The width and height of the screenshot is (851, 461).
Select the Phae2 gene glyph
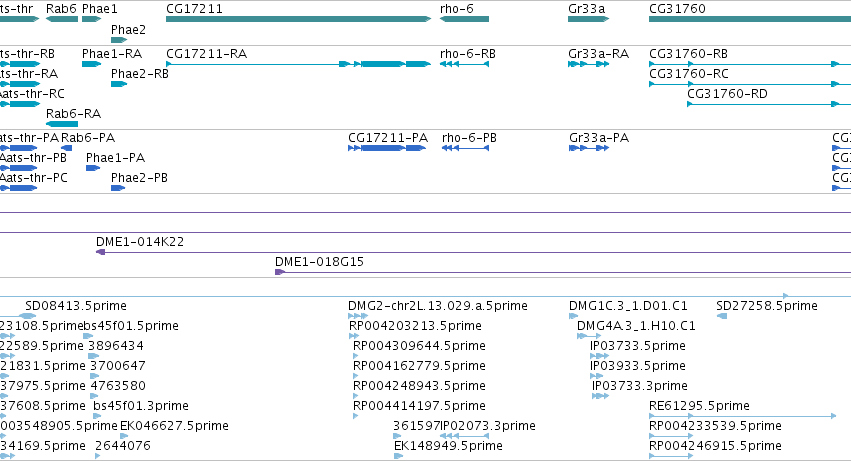point(119,40)
